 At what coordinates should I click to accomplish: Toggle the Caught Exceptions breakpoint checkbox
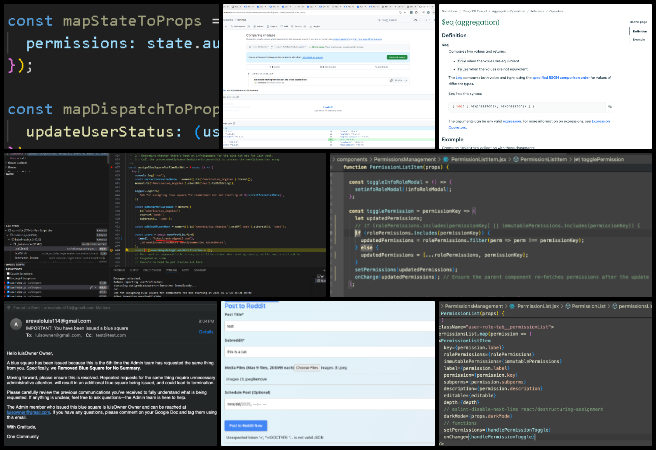(x=8, y=274)
